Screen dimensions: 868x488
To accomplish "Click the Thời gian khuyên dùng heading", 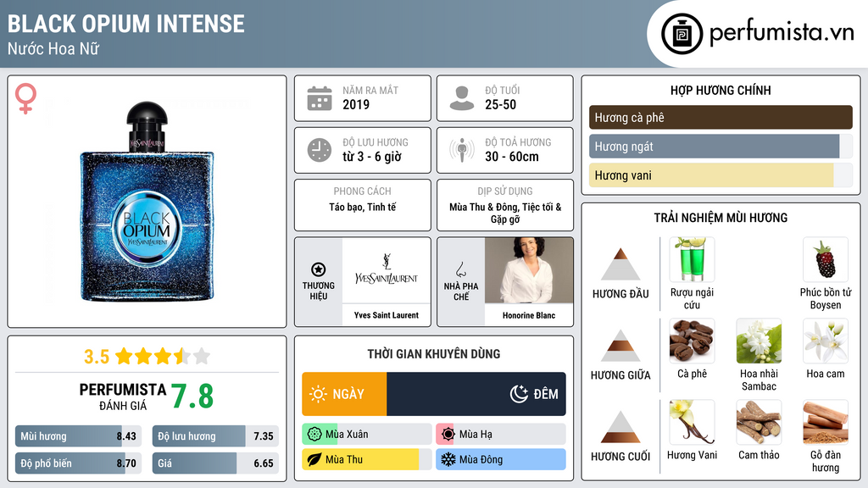I will [434, 354].
